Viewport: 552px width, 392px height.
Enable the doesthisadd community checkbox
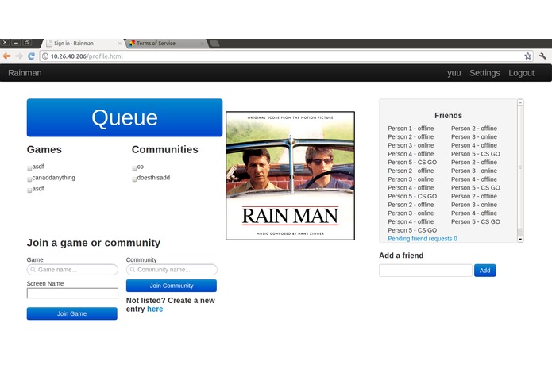[134, 179]
